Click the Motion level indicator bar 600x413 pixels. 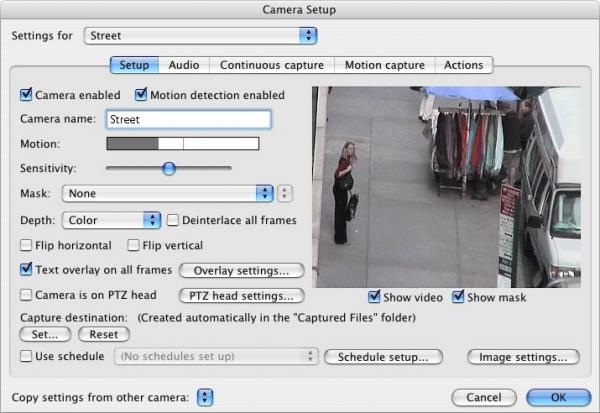click(183, 144)
